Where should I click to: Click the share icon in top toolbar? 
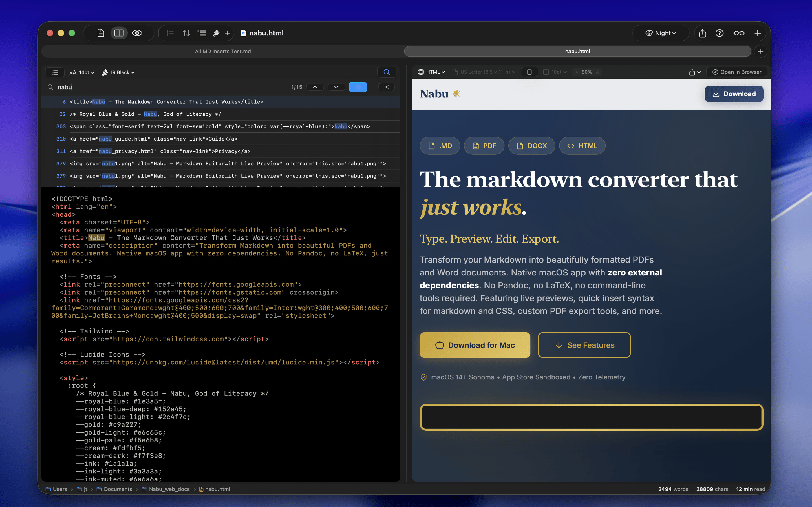(702, 33)
